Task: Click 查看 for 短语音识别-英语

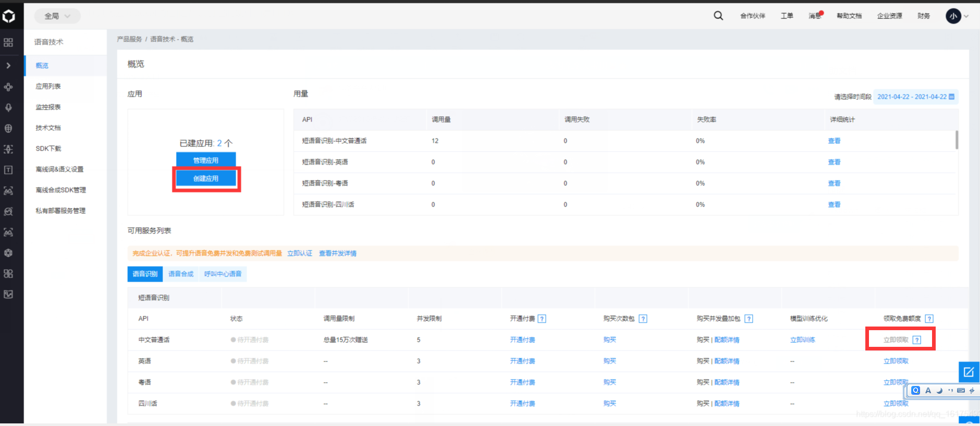Action: click(x=834, y=162)
